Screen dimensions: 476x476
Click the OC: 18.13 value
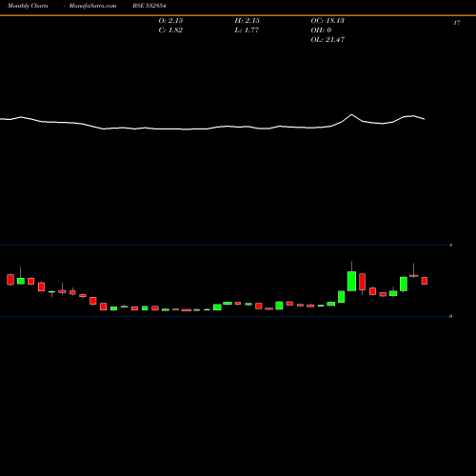327,21
